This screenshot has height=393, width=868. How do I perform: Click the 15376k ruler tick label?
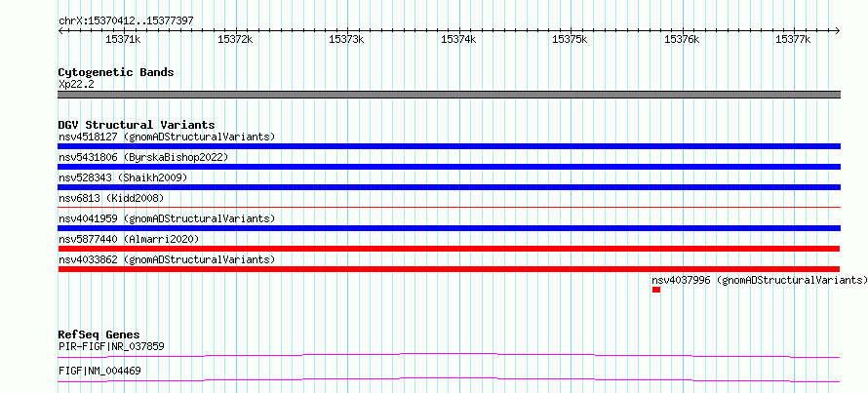click(682, 40)
